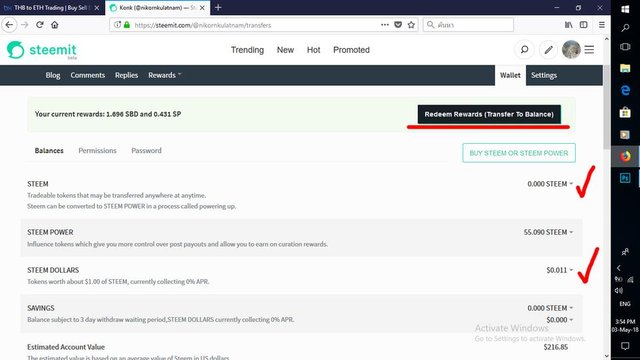
Task: Switch to Photoshop in the taskbar
Action: [x=625, y=178]
